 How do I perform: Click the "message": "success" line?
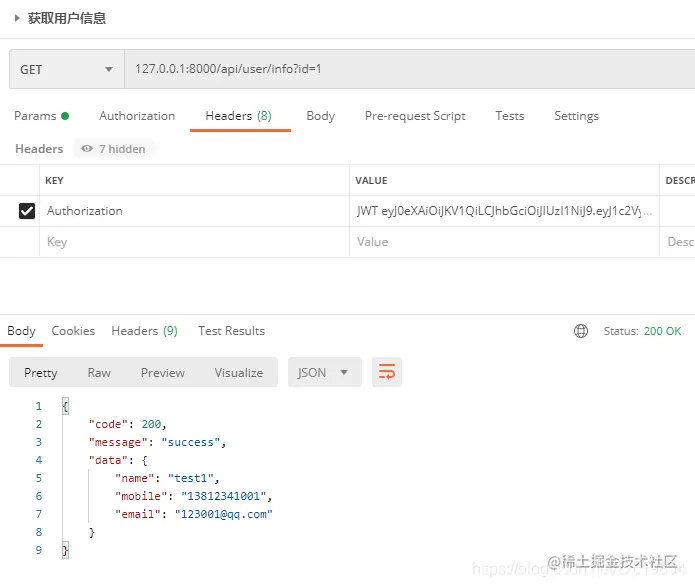[157, 442]
